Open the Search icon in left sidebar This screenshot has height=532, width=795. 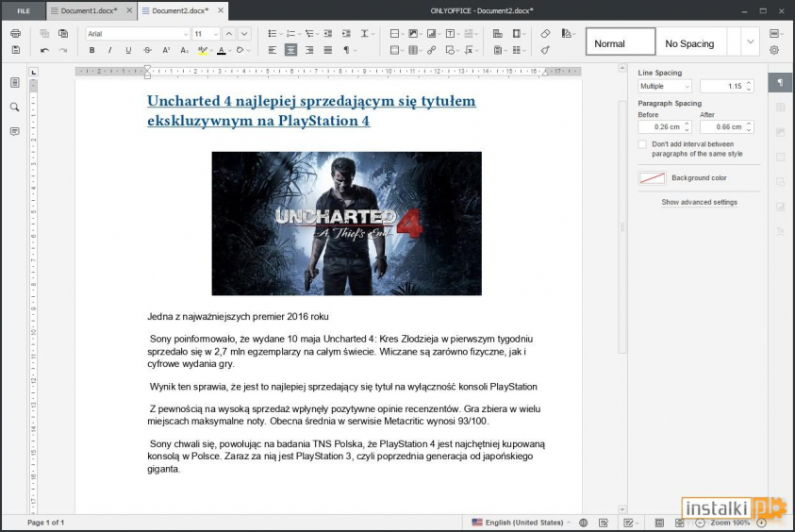click(15, 108)
